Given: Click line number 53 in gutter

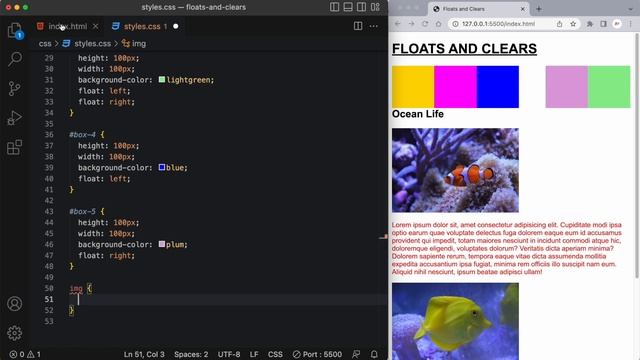Looking at the screenshot, I should click(x=49, y=321).
